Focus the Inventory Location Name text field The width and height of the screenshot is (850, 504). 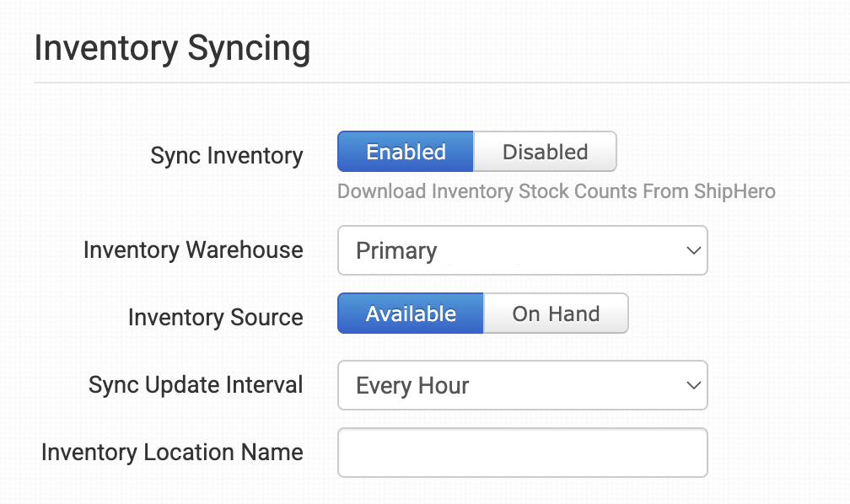pos(523,453)
